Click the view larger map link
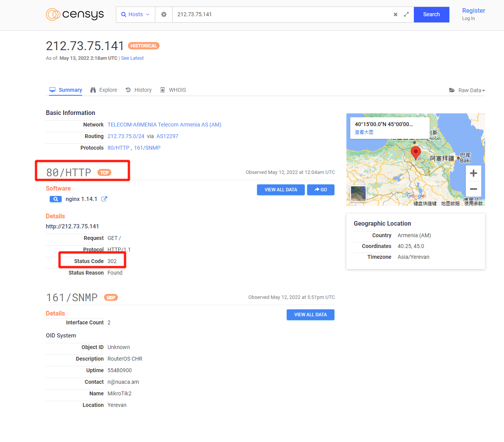 coord(364,132)
